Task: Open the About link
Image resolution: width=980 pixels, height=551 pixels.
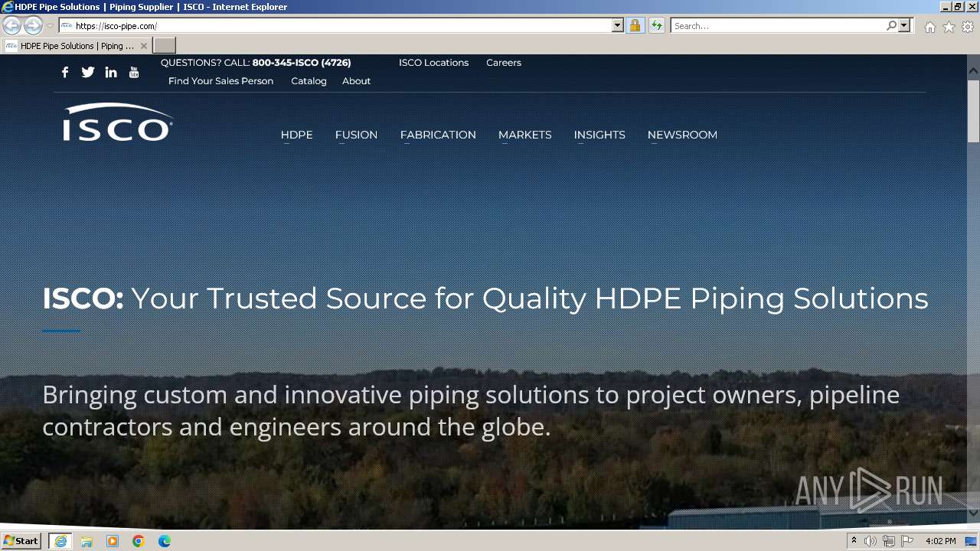Action: point(356,81)
